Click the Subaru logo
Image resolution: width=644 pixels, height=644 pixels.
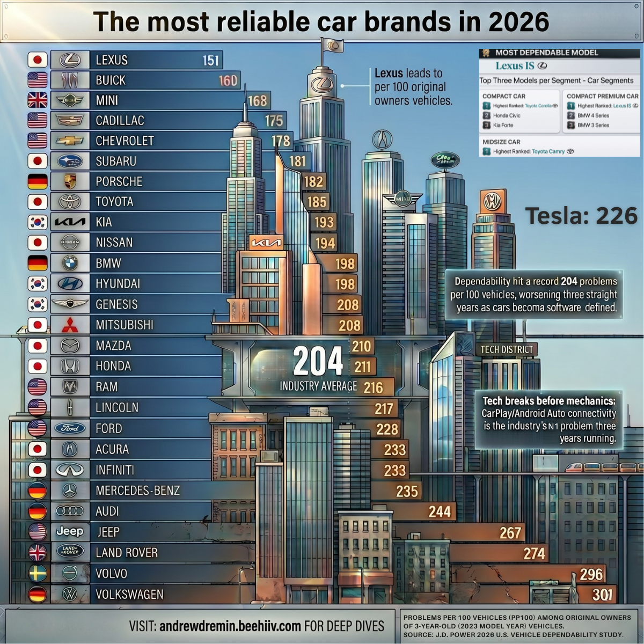70,161
